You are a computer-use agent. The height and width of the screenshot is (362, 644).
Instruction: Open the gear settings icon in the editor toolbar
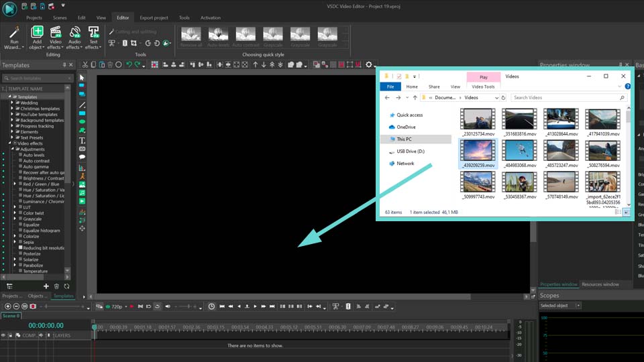(x=369, y=65)
